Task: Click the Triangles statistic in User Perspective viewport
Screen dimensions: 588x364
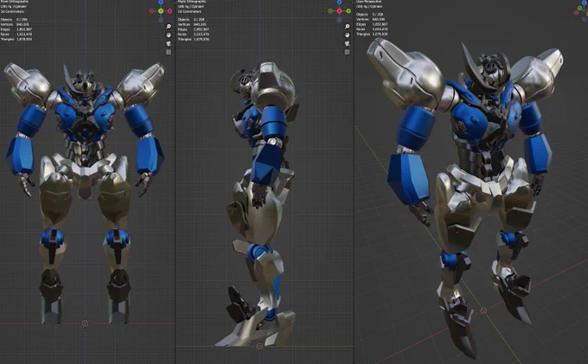Action: (372, 34)
